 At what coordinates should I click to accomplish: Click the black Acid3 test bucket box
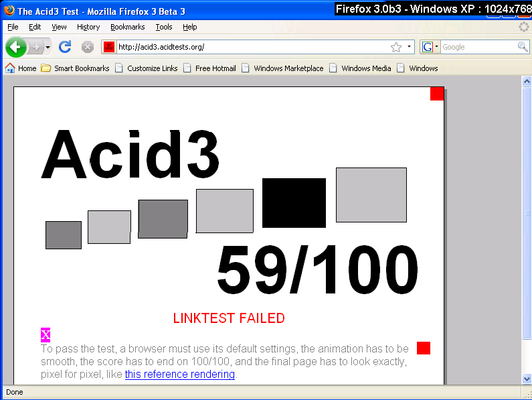(294, 203)
